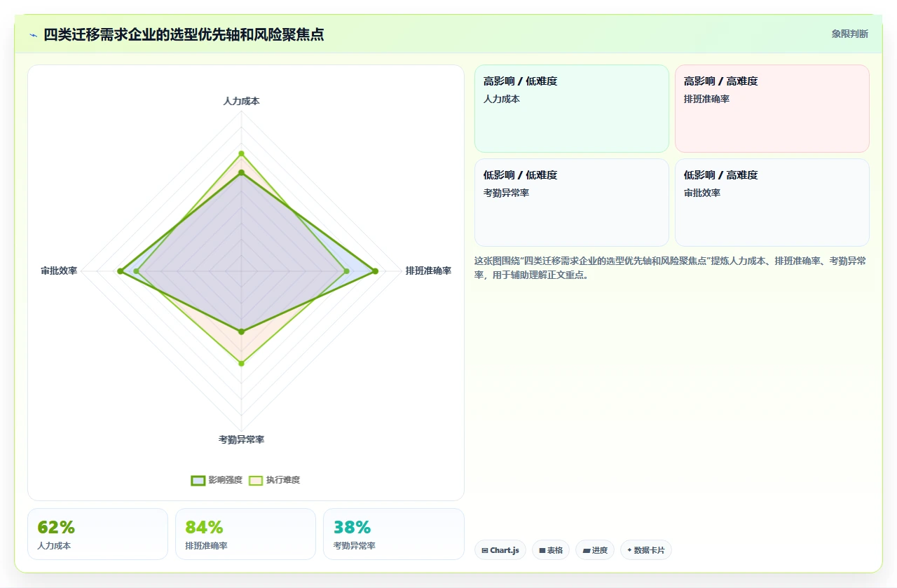
Task: Open the 低影响 / 高难度 quadrant card
Action: coord(772,203)
